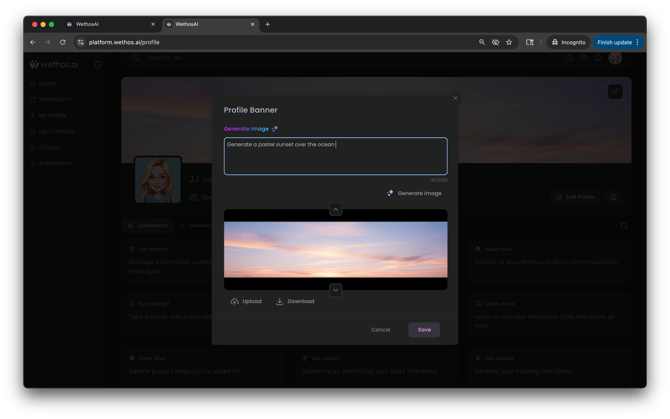The height and width of the screenshot is (419, 670).
Task: Move banner image down with chevron
Action: point(335,290)
